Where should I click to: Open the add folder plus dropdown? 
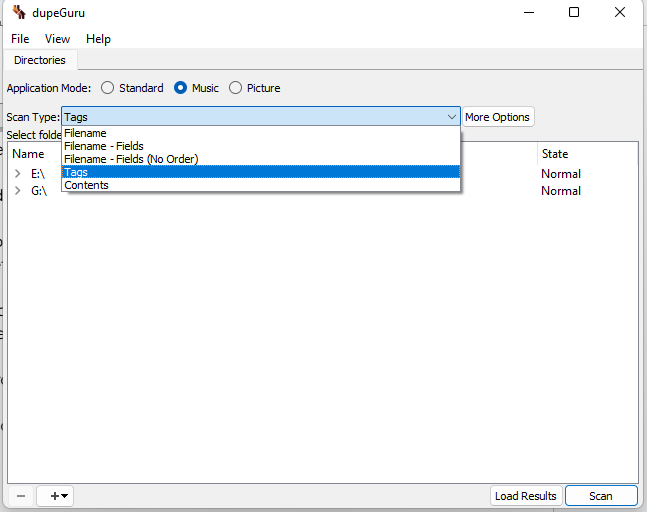click(x=55, y=495)
